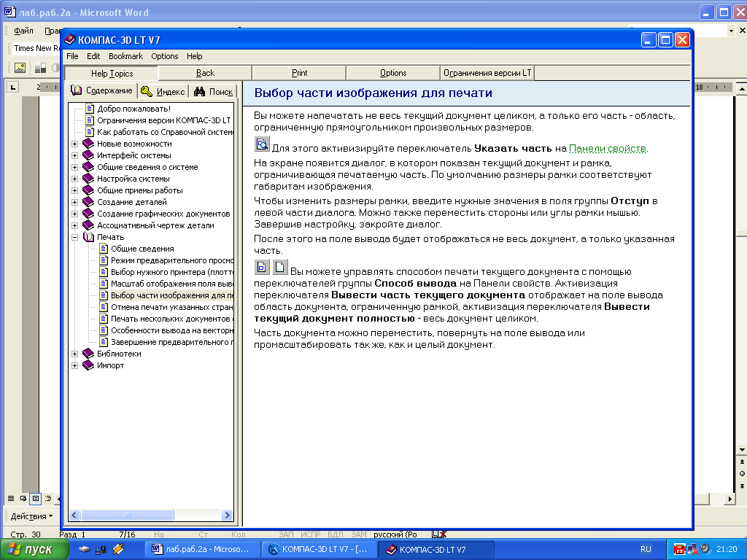Click the Новые возможности book icon
This screenshot has width=747, height=560.
[88, 144]
